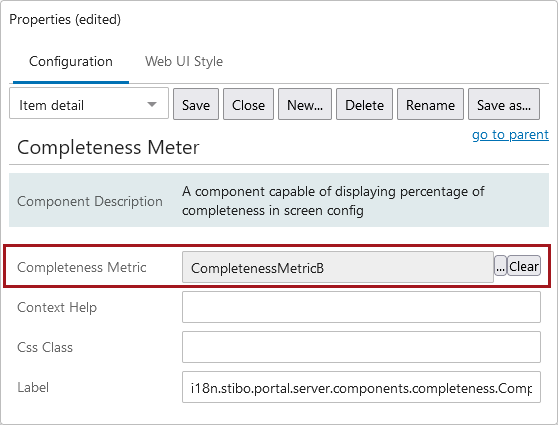Open the ellipsis browse button for Completeness Metric

[500, 266]
